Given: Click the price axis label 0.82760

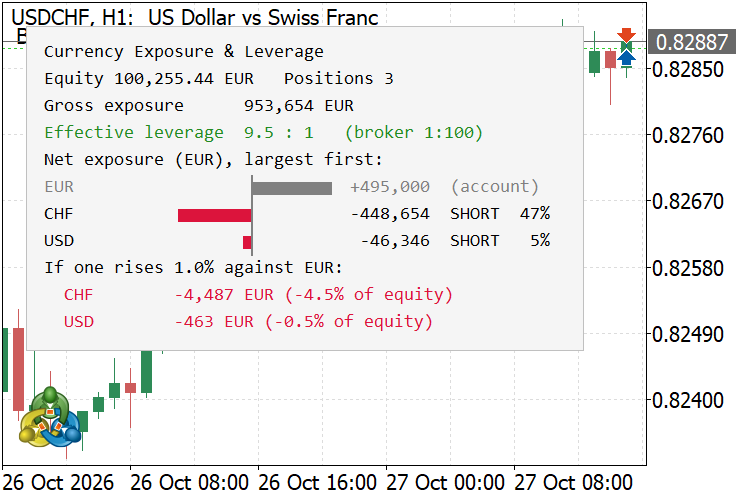Looking at the screenshot, I should (x=688, y=136).
